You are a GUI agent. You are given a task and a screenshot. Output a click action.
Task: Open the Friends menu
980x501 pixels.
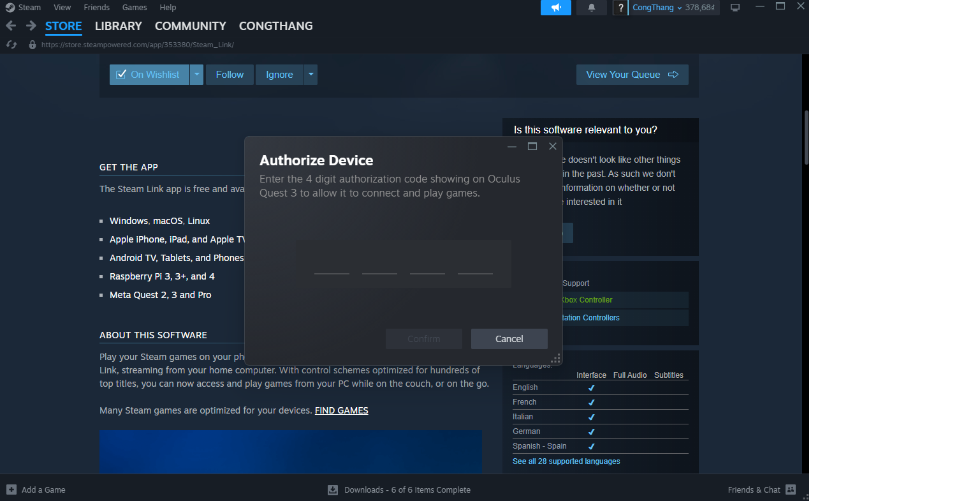coord(97,8)
